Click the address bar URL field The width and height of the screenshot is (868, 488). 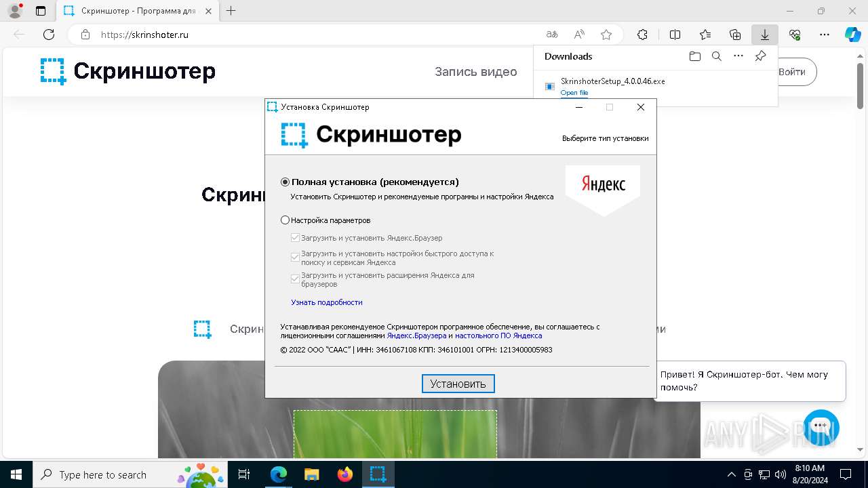pyautogui.click(x=319, y=35)
